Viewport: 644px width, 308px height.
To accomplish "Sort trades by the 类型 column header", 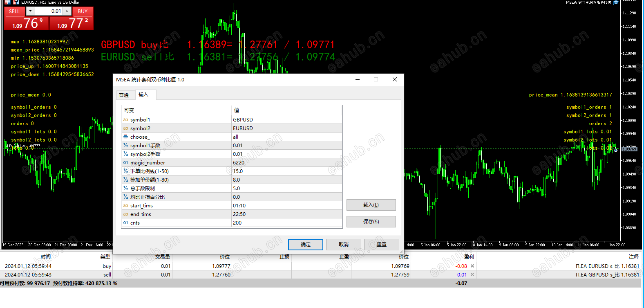I will click(x=105, y=256).
